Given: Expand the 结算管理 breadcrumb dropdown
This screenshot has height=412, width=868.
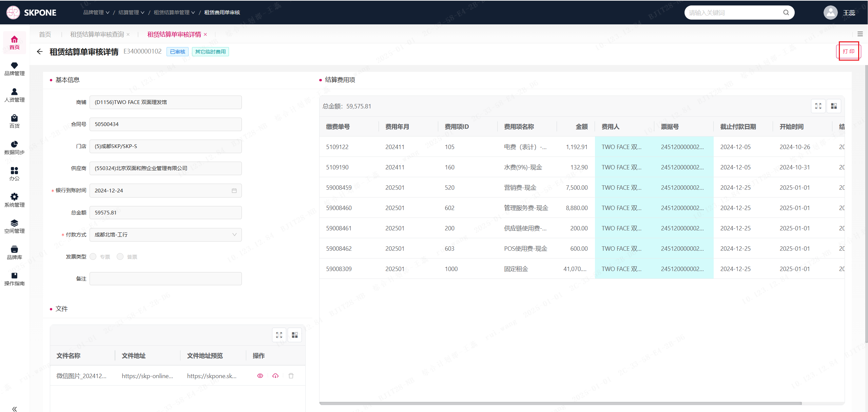Looking at the screenshot, I should [x=131, y=13].
